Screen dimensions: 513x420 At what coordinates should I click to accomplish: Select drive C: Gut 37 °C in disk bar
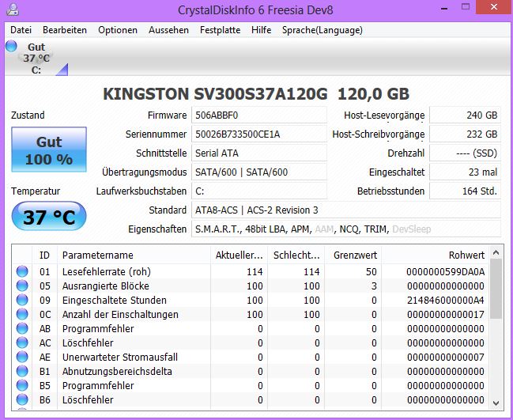click(x=36, y=58)
